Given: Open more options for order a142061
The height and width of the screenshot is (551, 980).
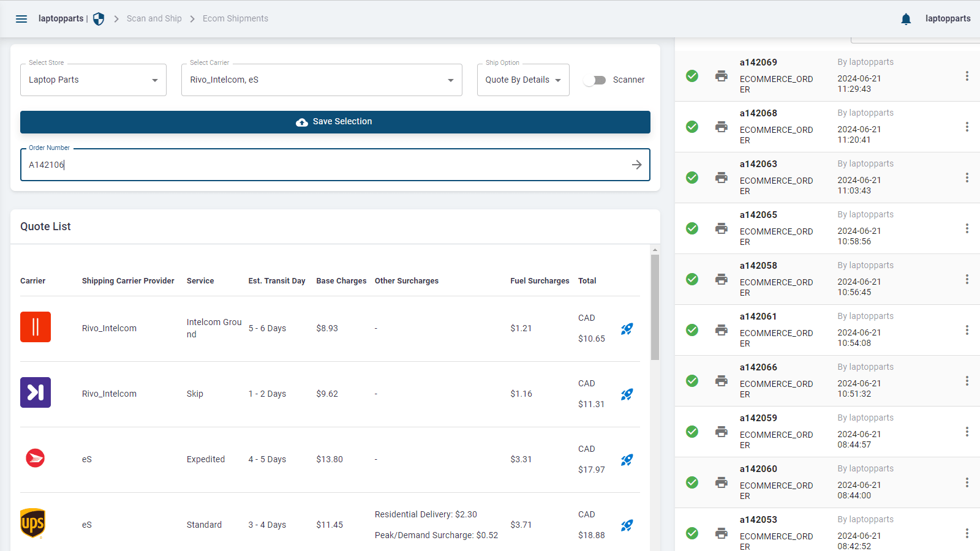Looking at the screenshot, I should coord(967,330).
